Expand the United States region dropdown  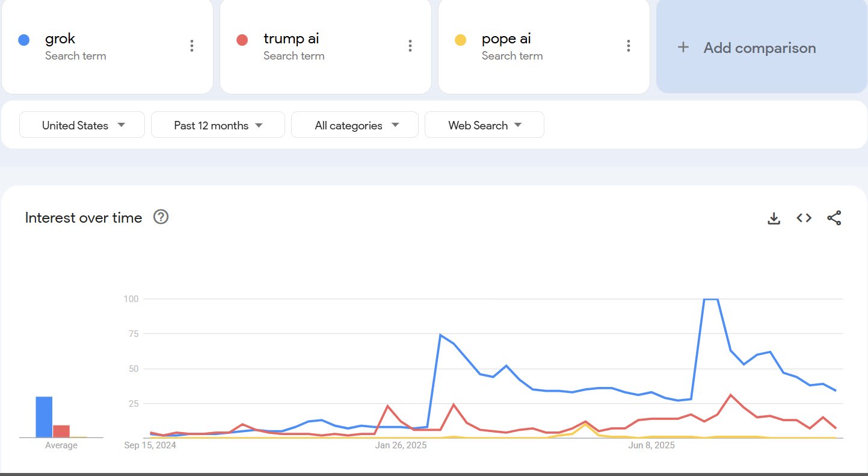(x=82, y=125)
